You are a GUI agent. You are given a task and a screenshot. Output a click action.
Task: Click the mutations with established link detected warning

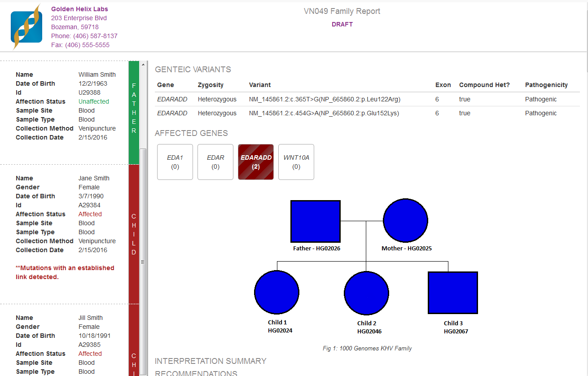pyautogui.click(x=65, y=272)
